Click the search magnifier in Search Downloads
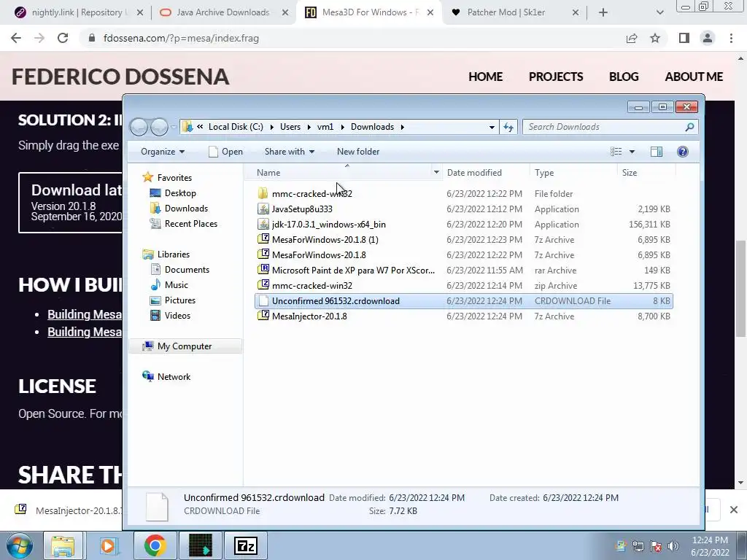Image resolution: width=747 pixels, height=560 pixels. [689, 127]
